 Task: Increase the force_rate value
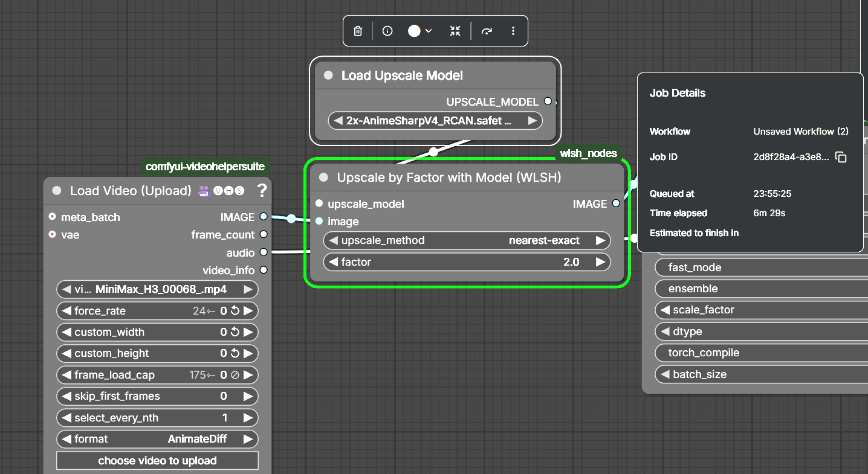click(248, 311)
